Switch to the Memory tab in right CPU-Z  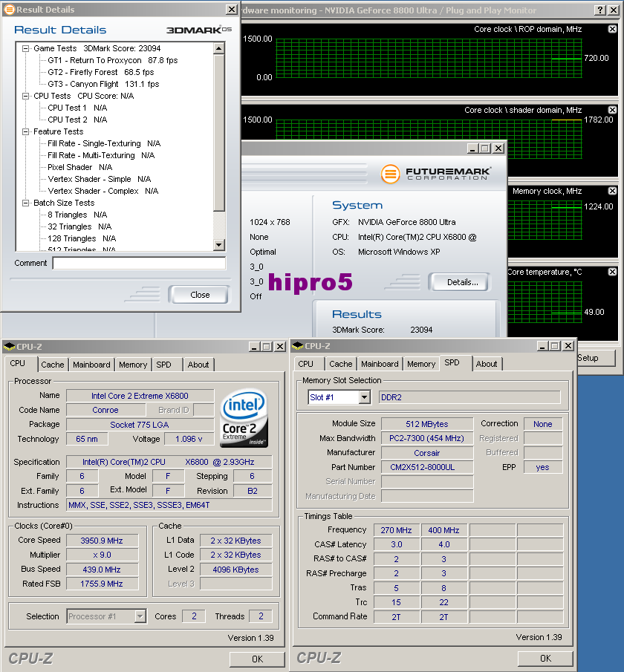(421, 364)
